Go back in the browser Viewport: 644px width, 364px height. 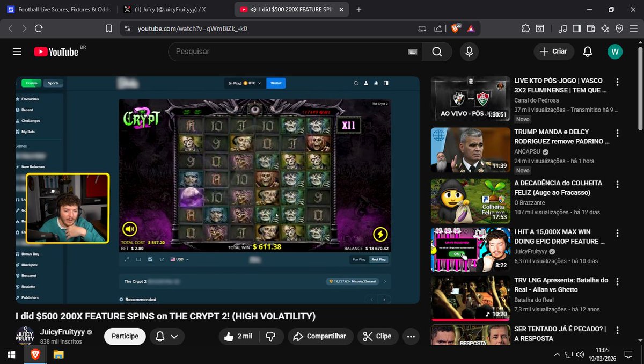[11, 28]
